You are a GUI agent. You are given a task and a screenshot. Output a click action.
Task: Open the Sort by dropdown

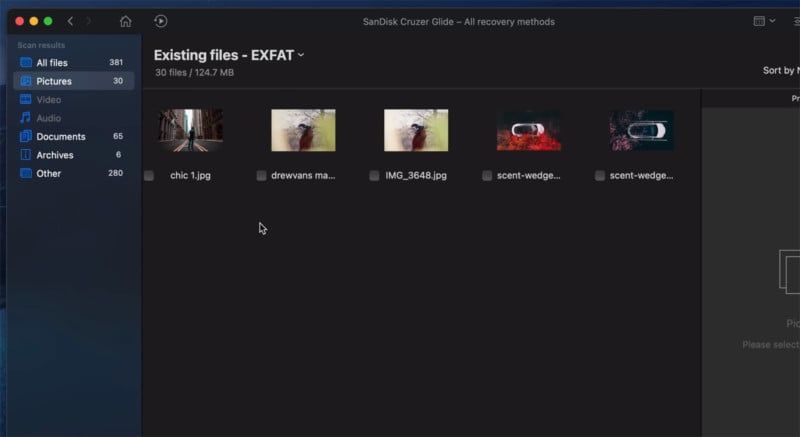pos(780,70)
